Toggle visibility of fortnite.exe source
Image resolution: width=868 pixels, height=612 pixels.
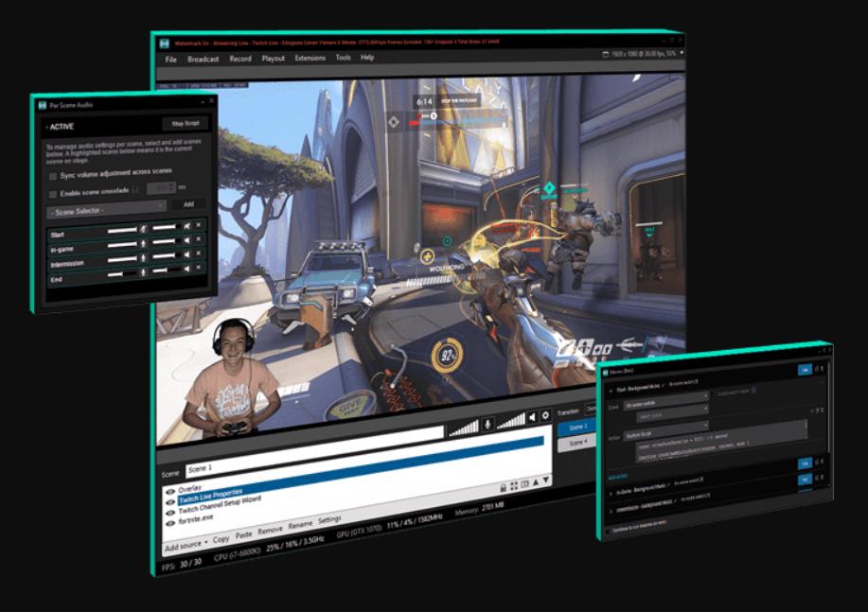click(170, 522)
